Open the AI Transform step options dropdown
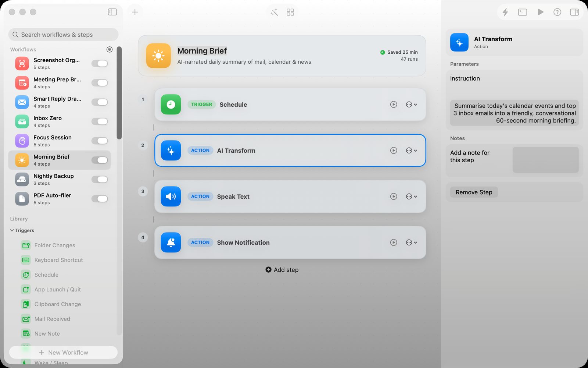 click(x=412, y=151)
